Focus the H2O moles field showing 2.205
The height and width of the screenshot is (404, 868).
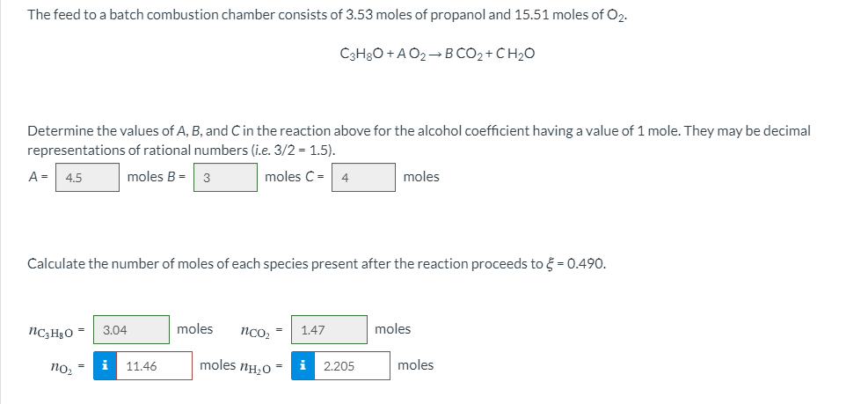[x=352, y=366]
